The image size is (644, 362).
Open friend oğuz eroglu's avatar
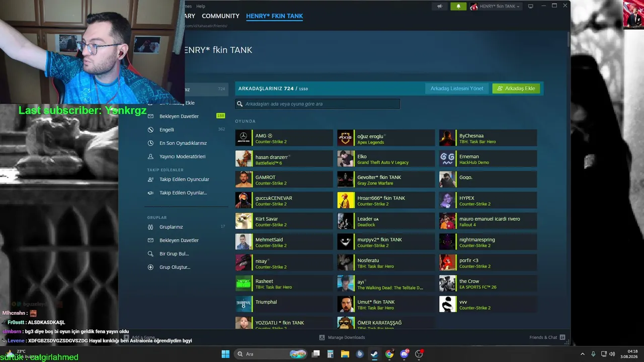point(346,138)
